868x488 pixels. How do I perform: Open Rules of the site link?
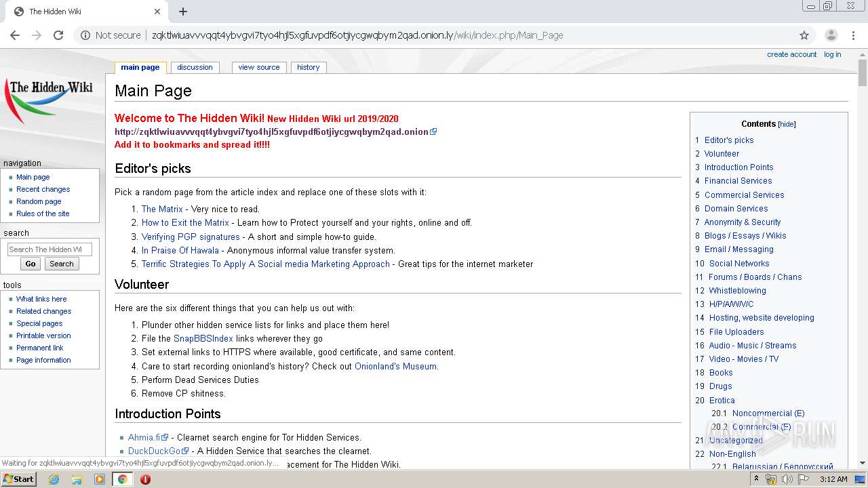coord(43,213)
